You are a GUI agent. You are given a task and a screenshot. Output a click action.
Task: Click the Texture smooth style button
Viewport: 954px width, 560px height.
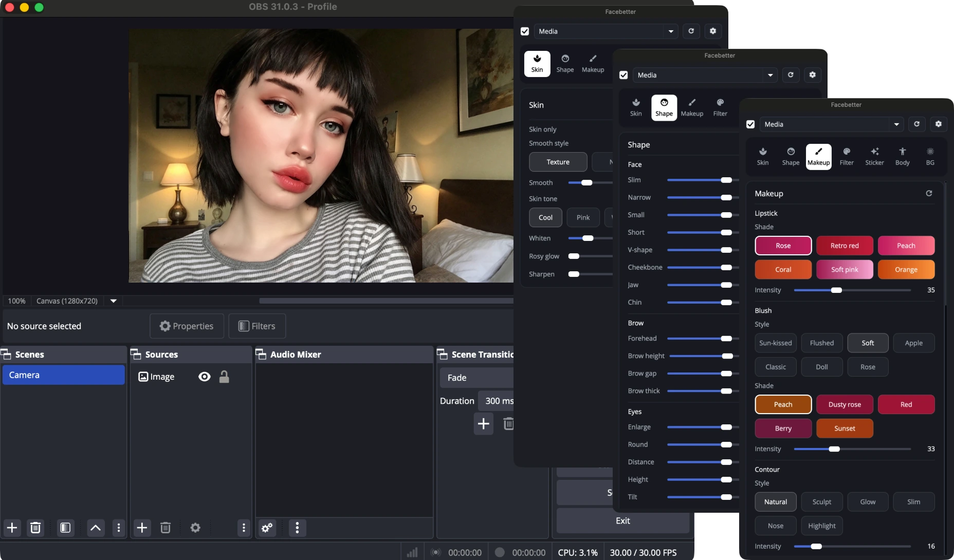pos(558,162)
